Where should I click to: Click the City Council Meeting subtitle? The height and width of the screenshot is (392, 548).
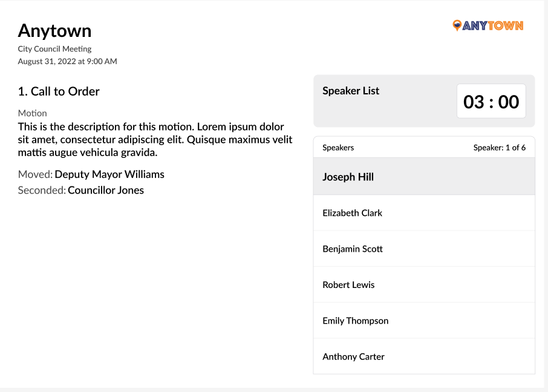coord(54,49)
